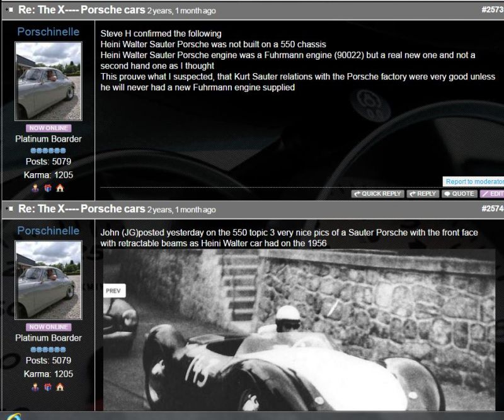Click the post icon beside first post title
Image resolution: width=504 pixels, height=420 pixels.
(10, 9)
